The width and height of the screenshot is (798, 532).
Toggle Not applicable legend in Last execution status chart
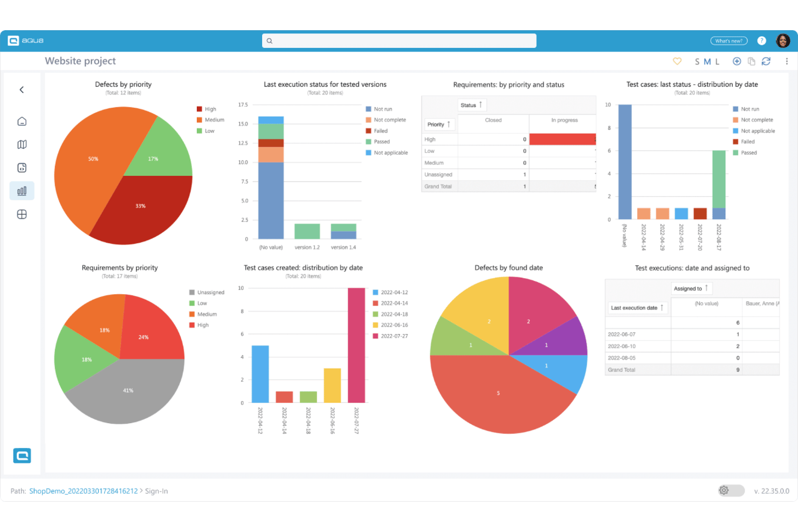[387, 153]
